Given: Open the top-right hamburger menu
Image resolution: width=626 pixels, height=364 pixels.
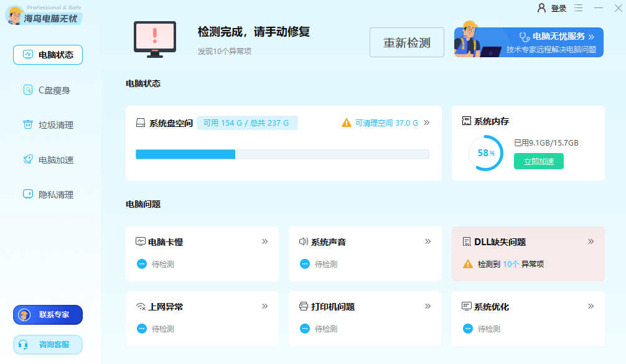Looking at the screenshot, I should [579, 9].
